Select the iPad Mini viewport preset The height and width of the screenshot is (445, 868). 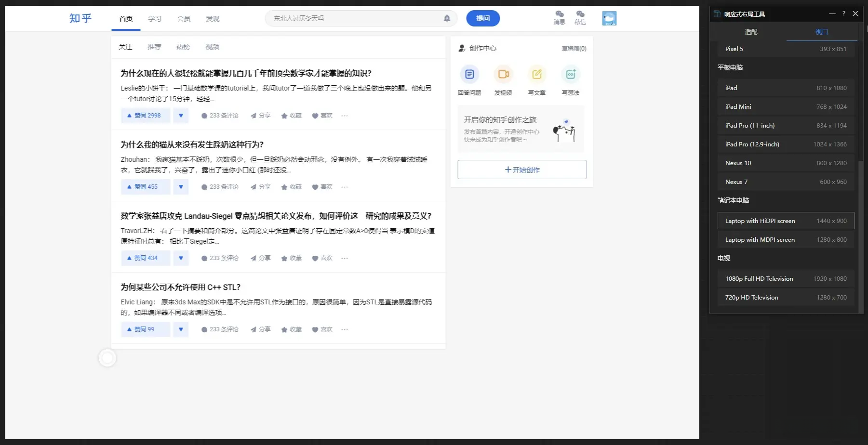point(786,107)
